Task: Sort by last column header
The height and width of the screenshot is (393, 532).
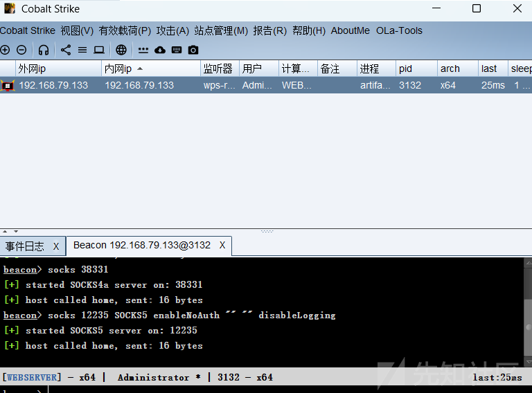Action: pos(493,68)
